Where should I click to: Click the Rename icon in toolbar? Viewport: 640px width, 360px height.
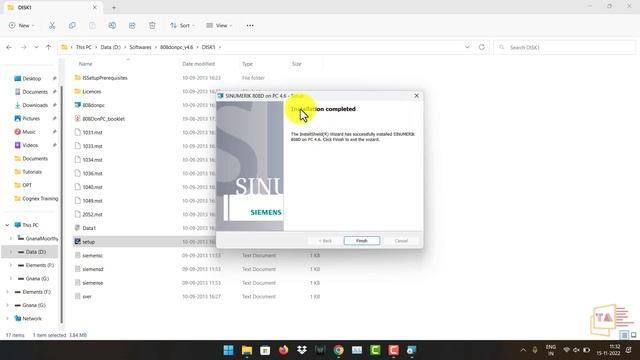coord(112,25)
